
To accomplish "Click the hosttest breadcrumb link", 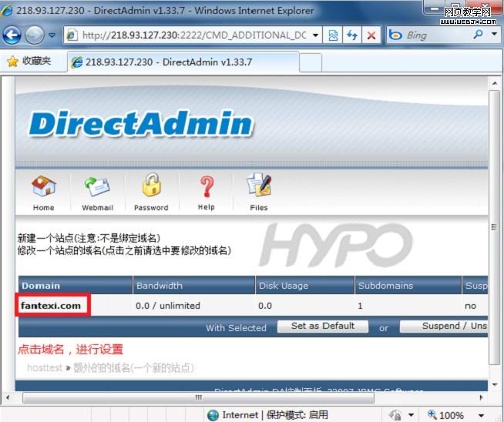I will pos(45,368).
